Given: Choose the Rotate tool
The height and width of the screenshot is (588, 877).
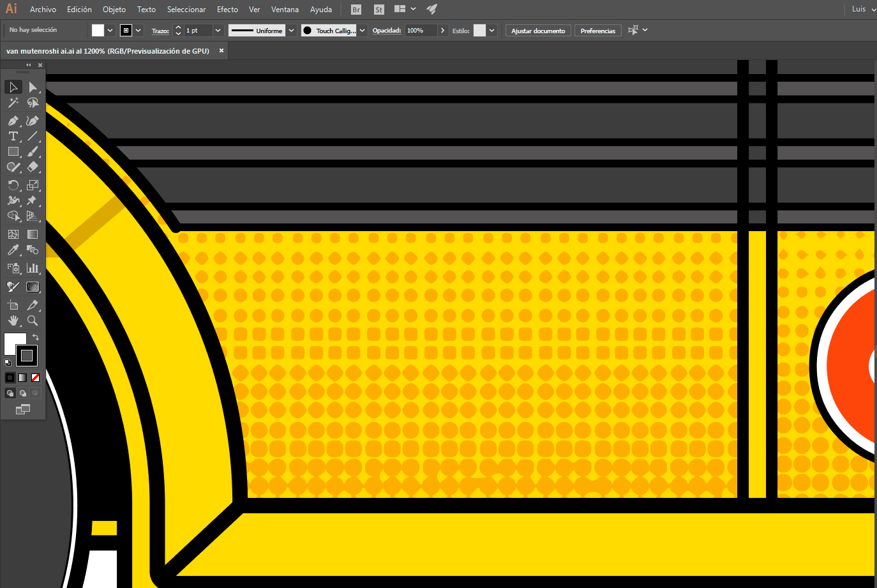Looking at the screenshot, I should pos(13,185).
